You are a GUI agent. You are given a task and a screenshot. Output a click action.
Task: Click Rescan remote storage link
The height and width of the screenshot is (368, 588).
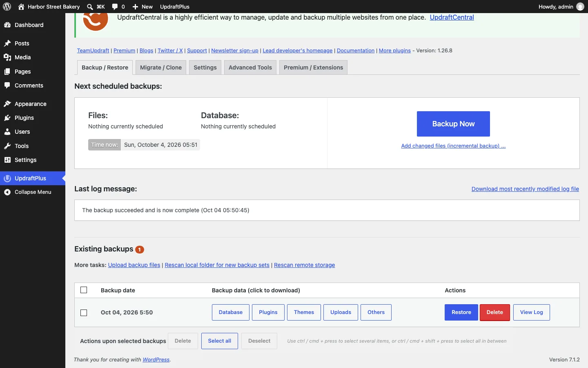pyautogui.click(x=304, y=265)
